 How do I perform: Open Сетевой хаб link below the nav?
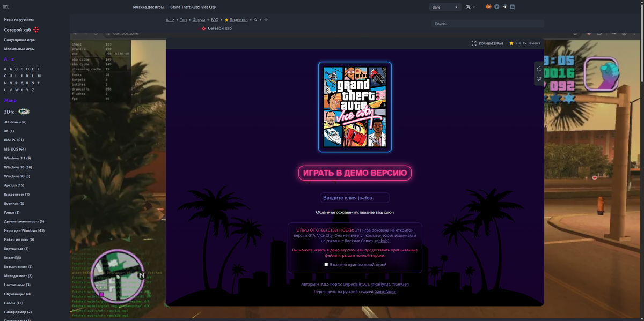(x=219, y=28)
